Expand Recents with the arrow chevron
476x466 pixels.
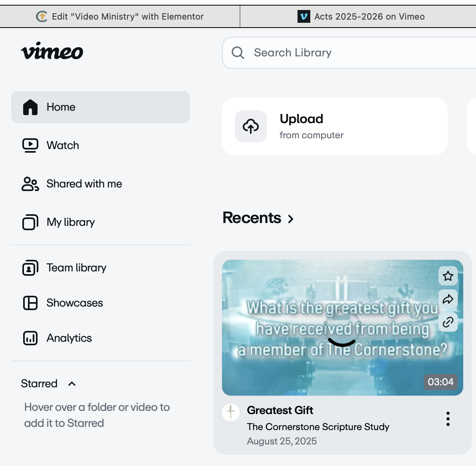pos(291,219)
